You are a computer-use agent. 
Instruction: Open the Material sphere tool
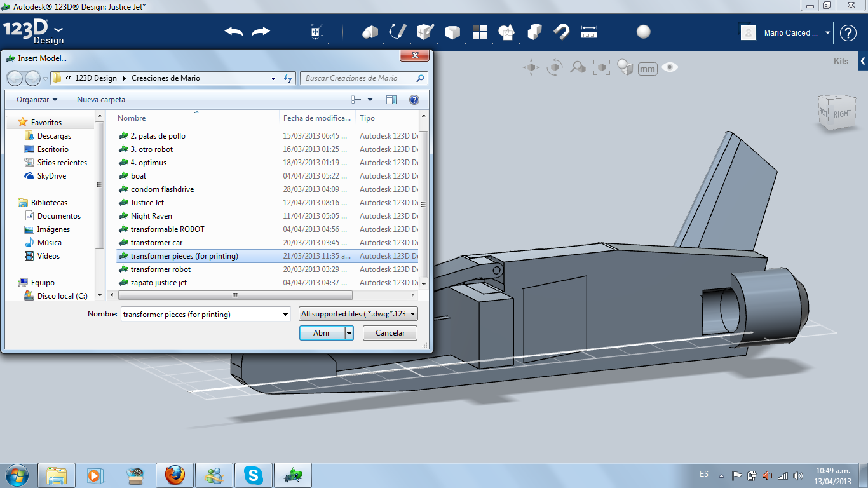644,32
